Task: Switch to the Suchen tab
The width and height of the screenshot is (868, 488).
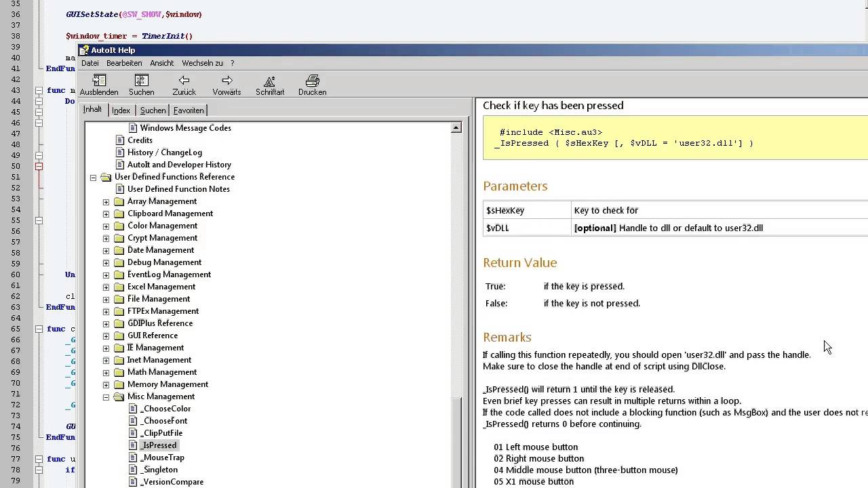Action: [x=153, y=110]
